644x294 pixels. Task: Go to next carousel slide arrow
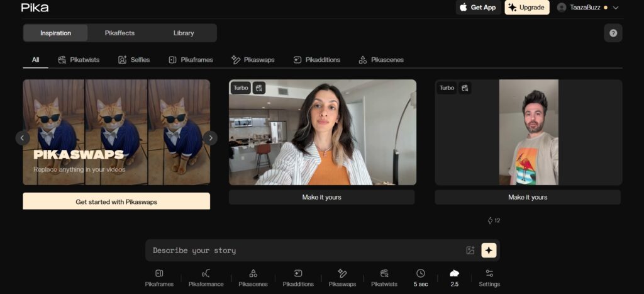(x=210, y=138)
